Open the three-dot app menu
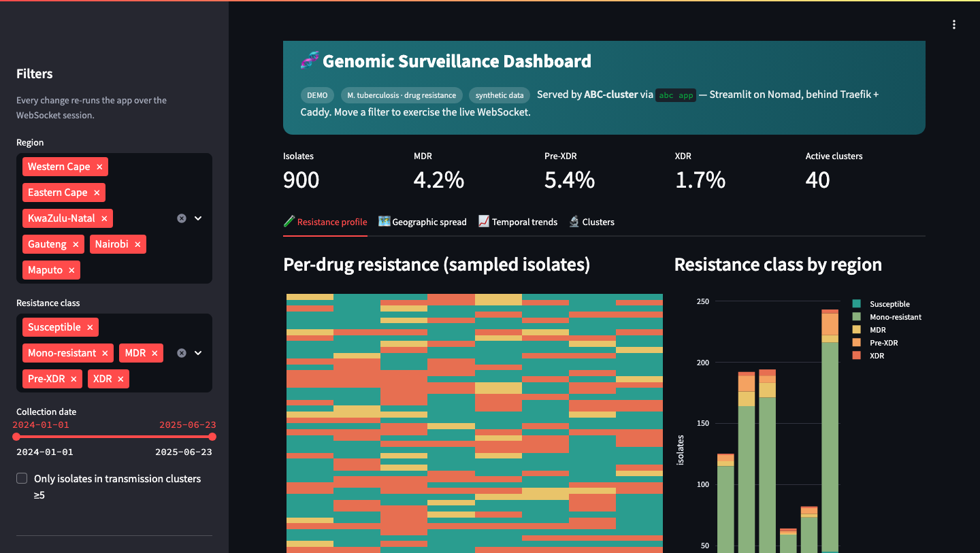This screenshot has width=980, height=553. pyautogui.click(x=954, y=24)
